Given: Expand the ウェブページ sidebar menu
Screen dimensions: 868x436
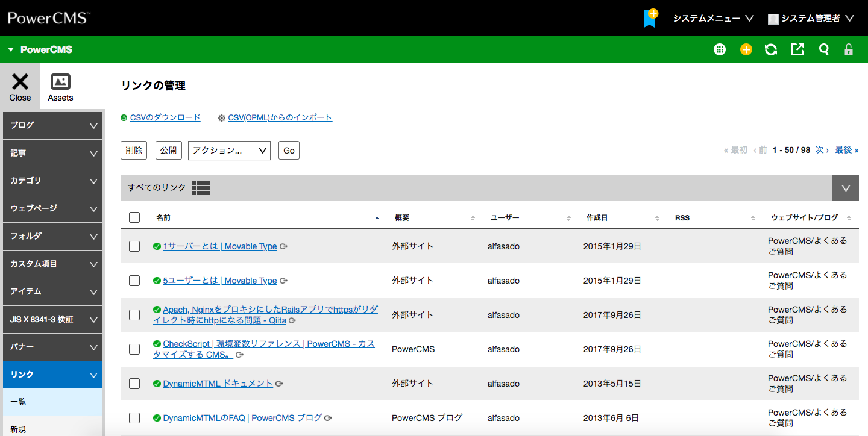Looking at the screenshot, I should point(52,208).
